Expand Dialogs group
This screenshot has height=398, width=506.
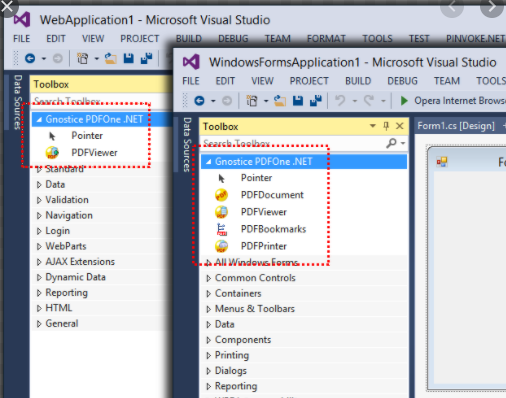[x=208, y=371]
